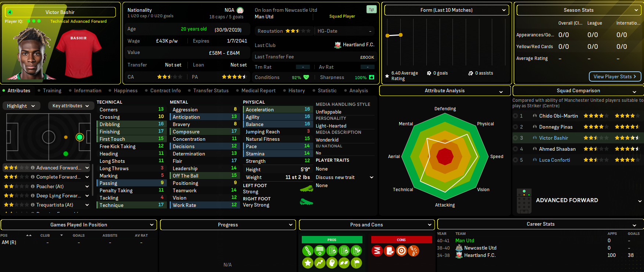This screenshot has width=644, height=272.
Task: Click the View Player Stats button
Action: [615, 76]
